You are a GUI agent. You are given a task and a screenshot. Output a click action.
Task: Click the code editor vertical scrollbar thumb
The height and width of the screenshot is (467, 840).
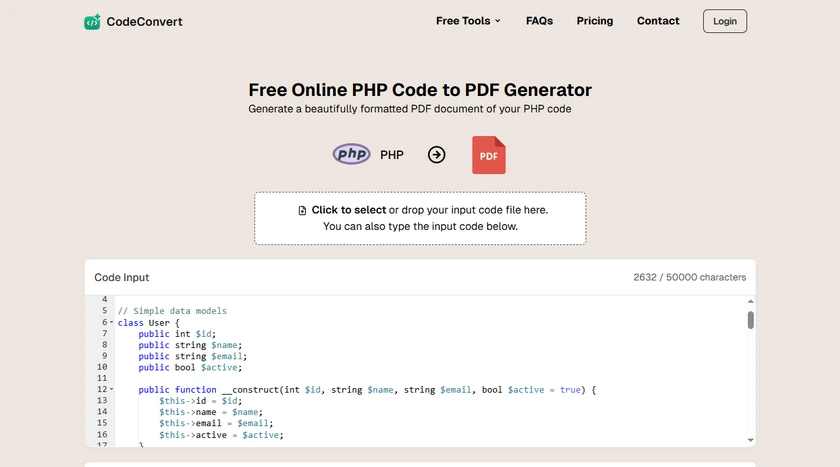pos(751,320)
